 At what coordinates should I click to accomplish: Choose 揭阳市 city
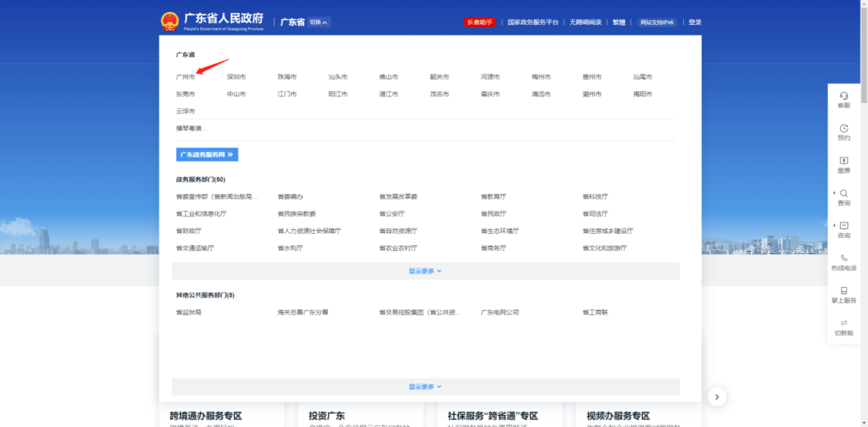[643, 94]
